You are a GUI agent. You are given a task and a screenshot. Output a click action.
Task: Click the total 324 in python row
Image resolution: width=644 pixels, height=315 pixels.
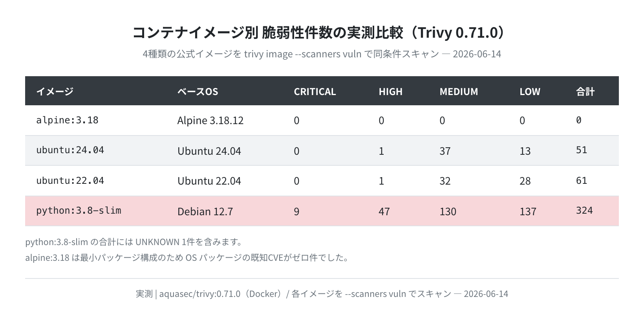click(x=584, y=211)
